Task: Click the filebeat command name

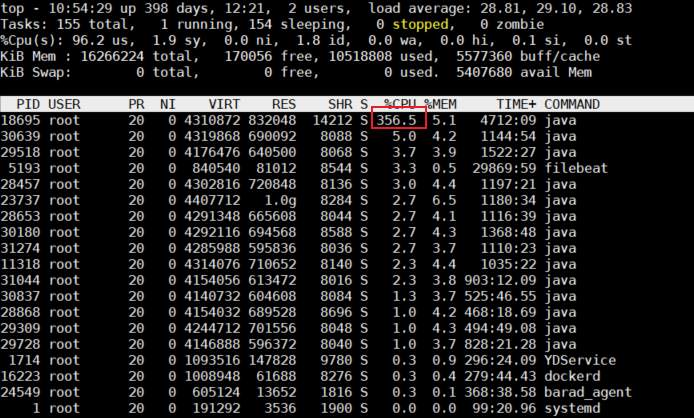Action: coord(576,168)
